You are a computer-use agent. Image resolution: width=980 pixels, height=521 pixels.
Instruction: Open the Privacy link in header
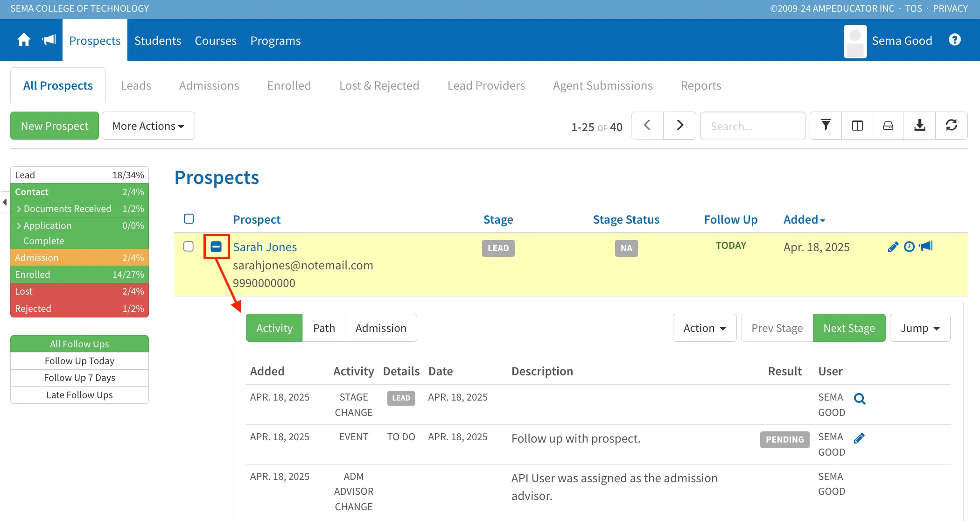(x=950, y=8)
